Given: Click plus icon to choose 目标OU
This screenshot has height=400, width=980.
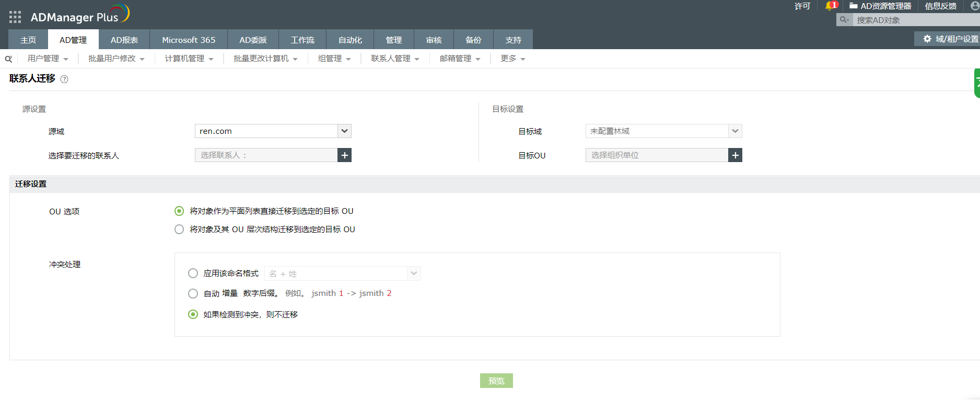Looking at the screenshot, I should click(735, 155).
